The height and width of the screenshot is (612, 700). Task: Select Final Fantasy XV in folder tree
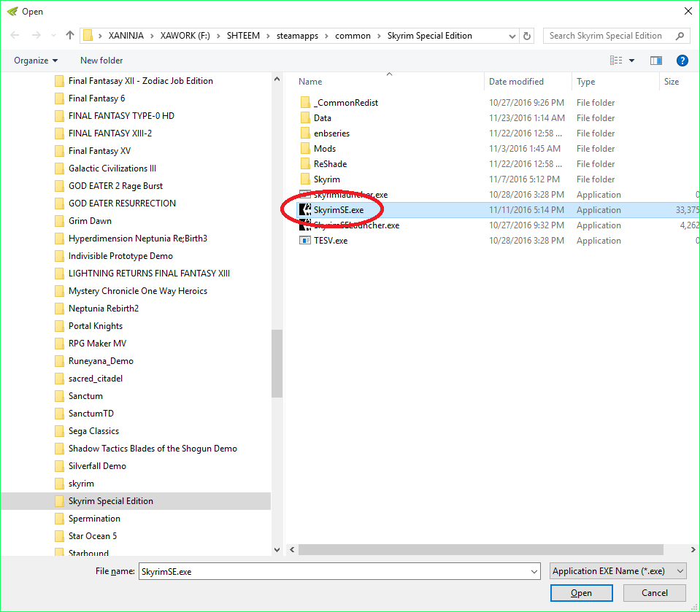(99, 151)
